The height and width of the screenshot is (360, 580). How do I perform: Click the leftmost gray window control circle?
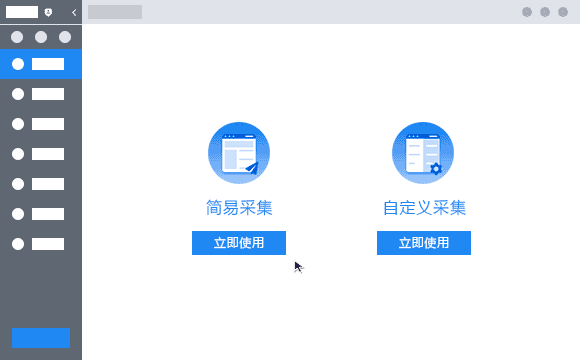(527, 12)
